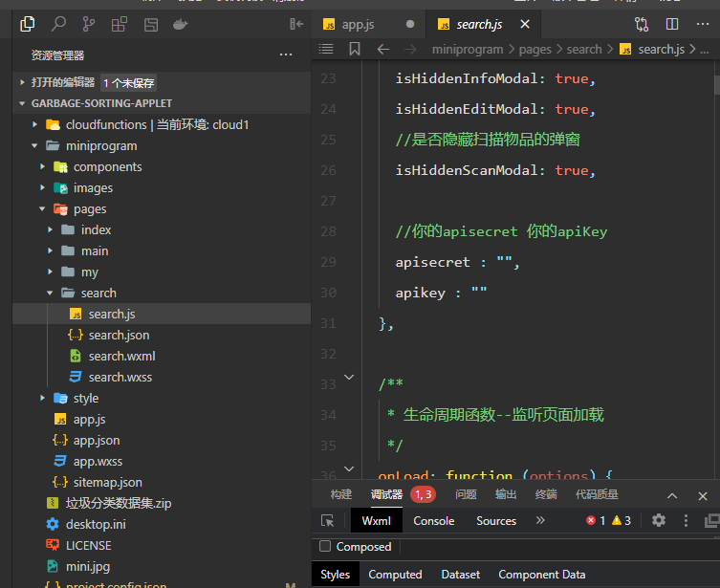Open the 调试器 panel tab
The height and width of the screenshot is (588, 720).
386,494
